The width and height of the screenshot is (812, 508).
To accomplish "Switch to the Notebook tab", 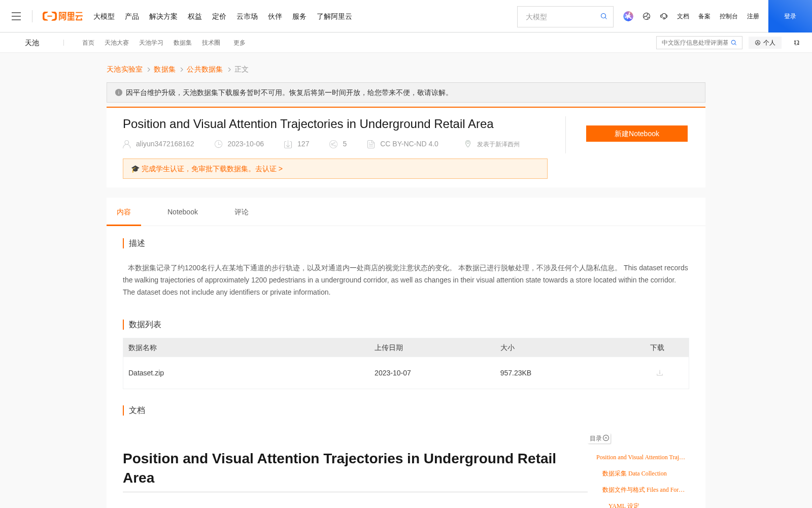I will click(x=183, y=212).
